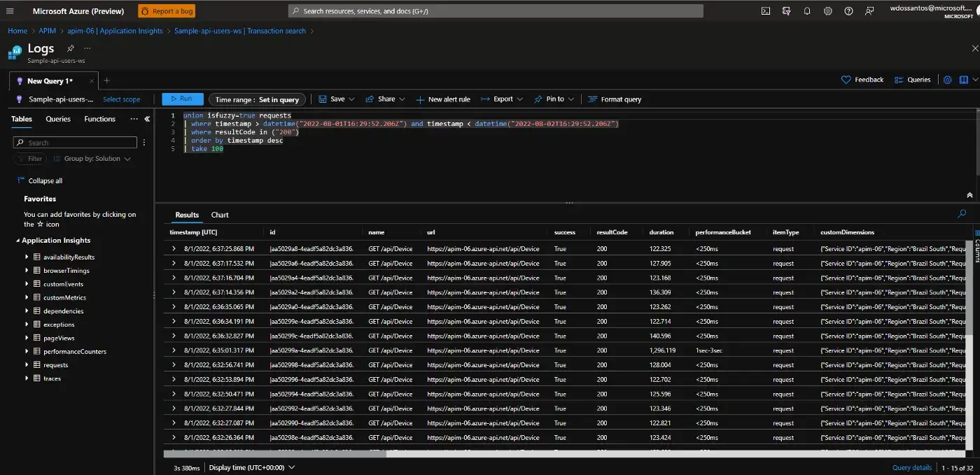980x475 pixels.
Task: Open APIM breadcrumb link
Action: click(47, 31)
